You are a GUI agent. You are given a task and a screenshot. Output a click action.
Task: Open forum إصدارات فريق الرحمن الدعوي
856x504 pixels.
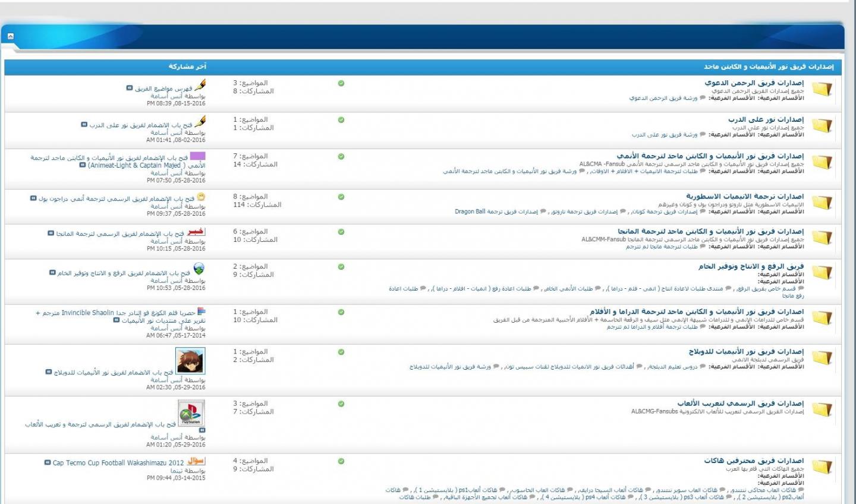tap(754, 83)
